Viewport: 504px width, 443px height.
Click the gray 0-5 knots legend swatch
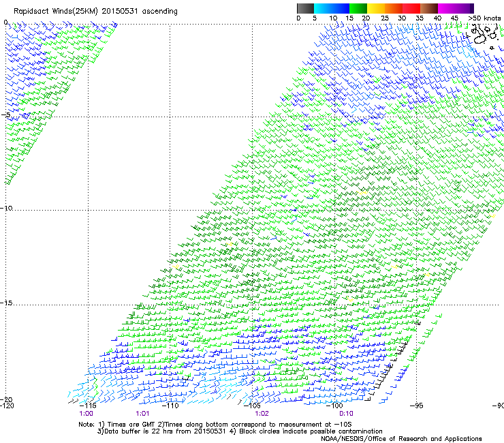[x=305, y=8]
